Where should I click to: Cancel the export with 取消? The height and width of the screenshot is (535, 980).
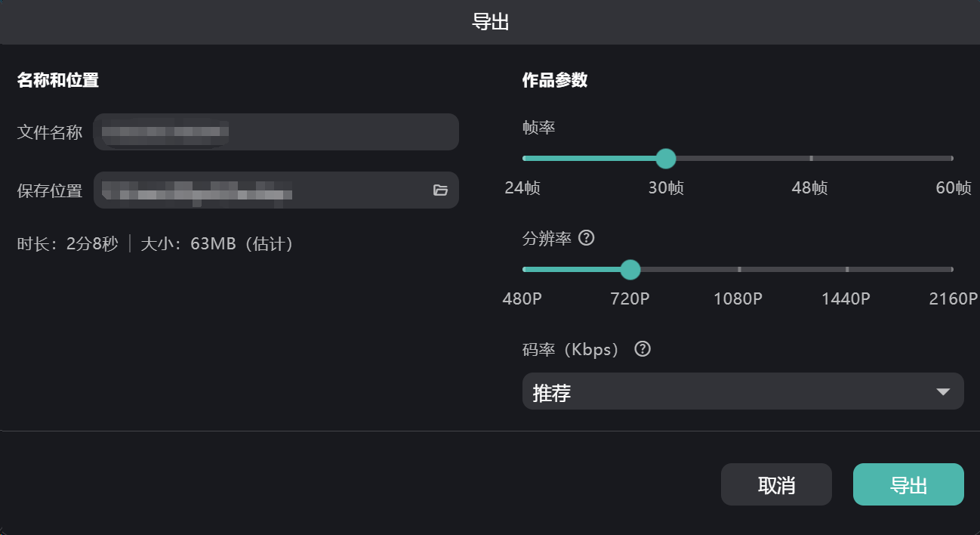point(776,484)
